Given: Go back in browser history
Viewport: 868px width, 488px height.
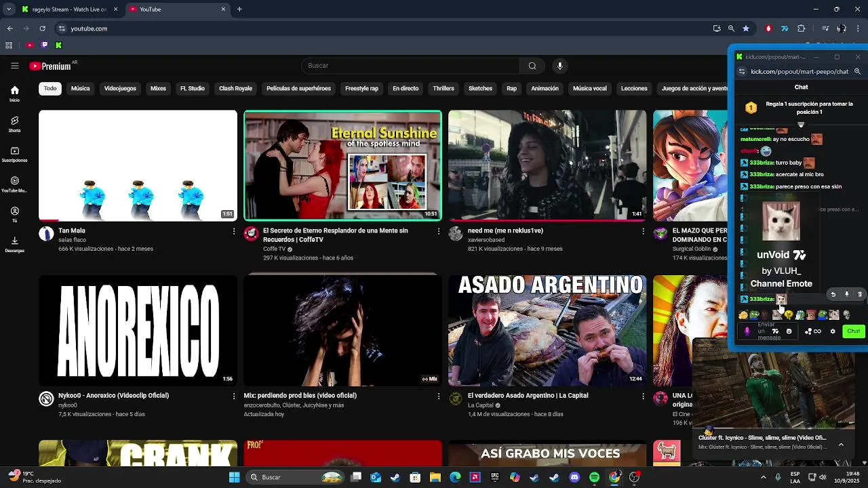Looking at the screenshot, I should (x=9, y=28).
